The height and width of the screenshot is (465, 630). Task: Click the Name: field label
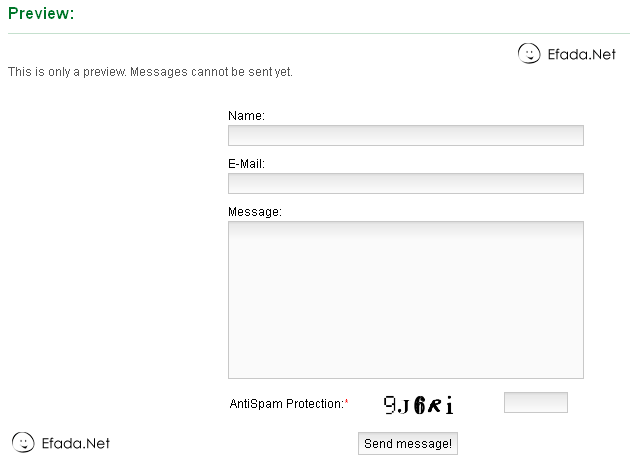(x=246, y=116)
